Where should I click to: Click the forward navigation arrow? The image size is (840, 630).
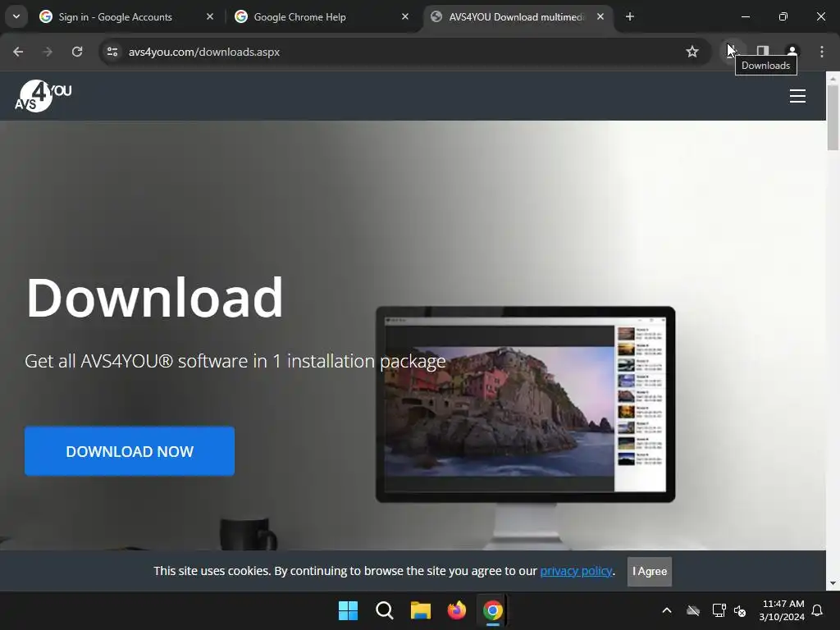pyautogui.click(x=48, y=52)
